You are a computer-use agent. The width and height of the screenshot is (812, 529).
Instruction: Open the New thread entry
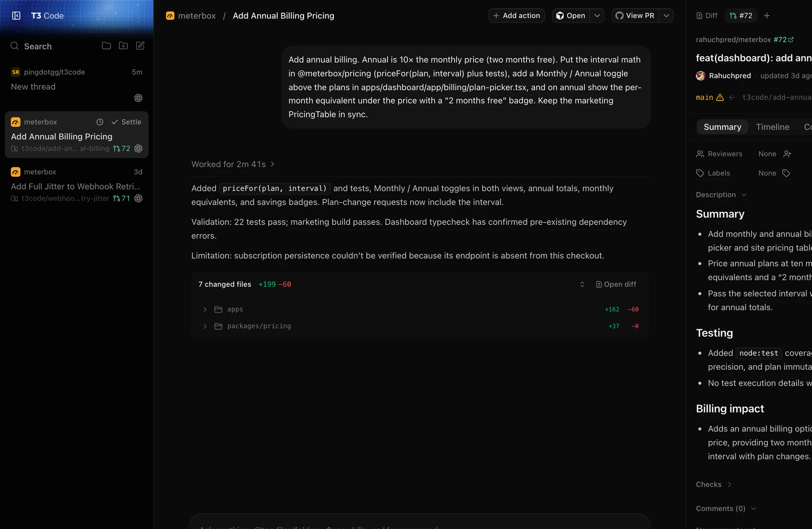[76, 85]
